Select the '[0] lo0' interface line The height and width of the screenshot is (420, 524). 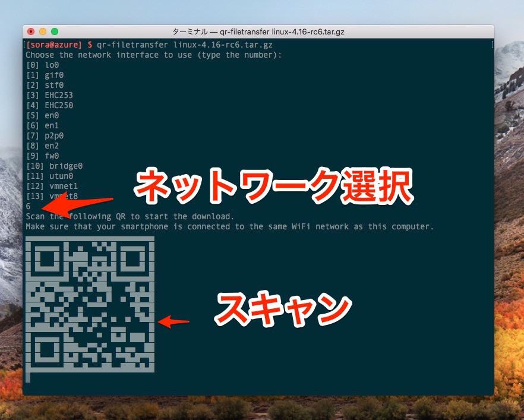[x=42, y=65]
